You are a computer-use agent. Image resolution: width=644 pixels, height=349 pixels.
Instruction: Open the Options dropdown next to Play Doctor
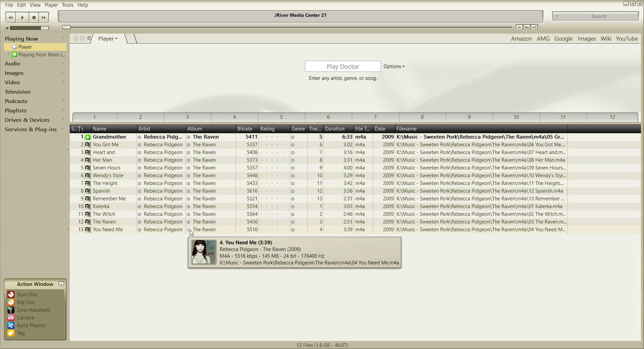point(394,66)
